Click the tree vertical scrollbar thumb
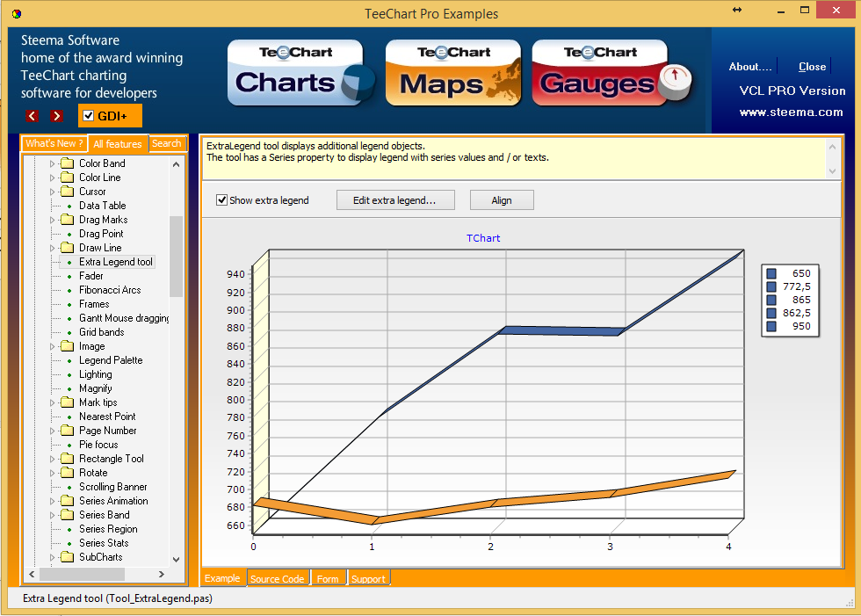This screenshot has height=616, width=861. click(x=176, y=256)
